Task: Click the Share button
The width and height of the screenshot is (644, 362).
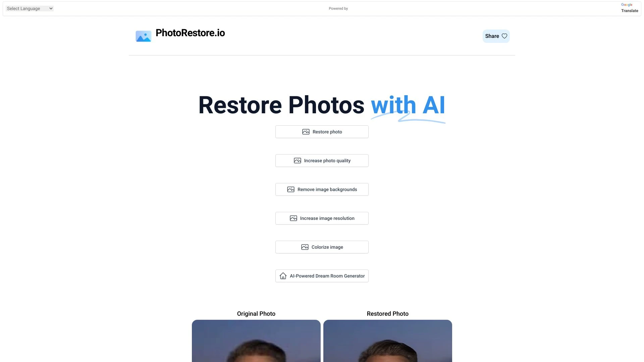Action: 496,36
